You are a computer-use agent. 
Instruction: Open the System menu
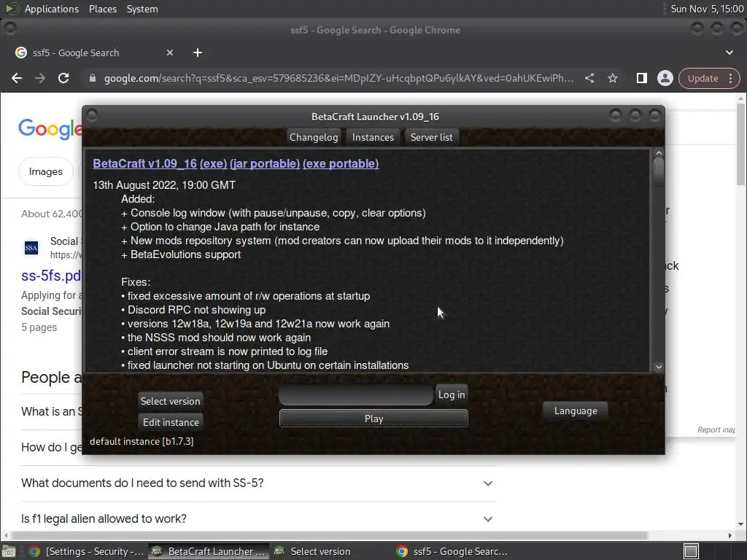142,9
